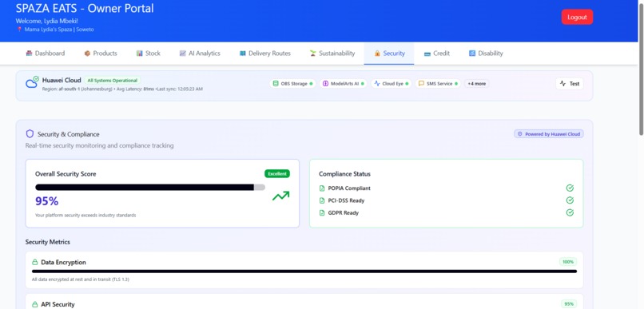
Task: Click the green upward trend arrow icon
Action: [281, 196]
